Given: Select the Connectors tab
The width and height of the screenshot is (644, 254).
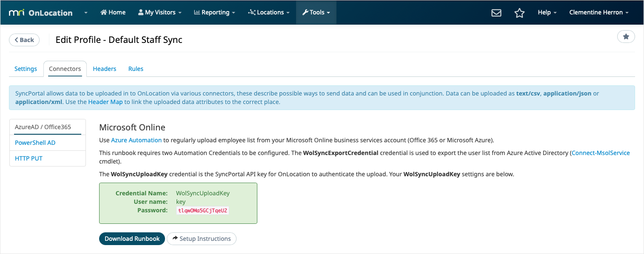Looking at the screenshot, I should (65, 69).
